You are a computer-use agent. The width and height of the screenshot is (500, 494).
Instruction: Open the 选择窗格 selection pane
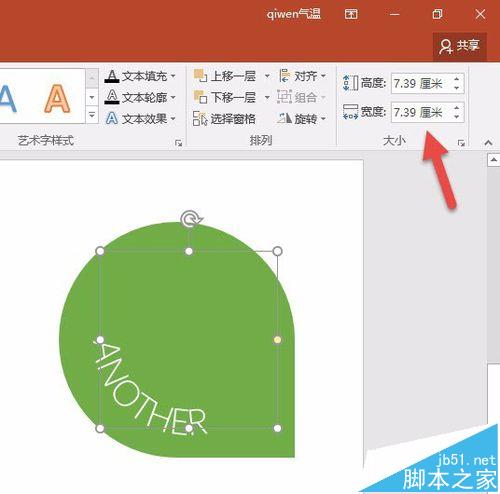[x=224, y=118]
